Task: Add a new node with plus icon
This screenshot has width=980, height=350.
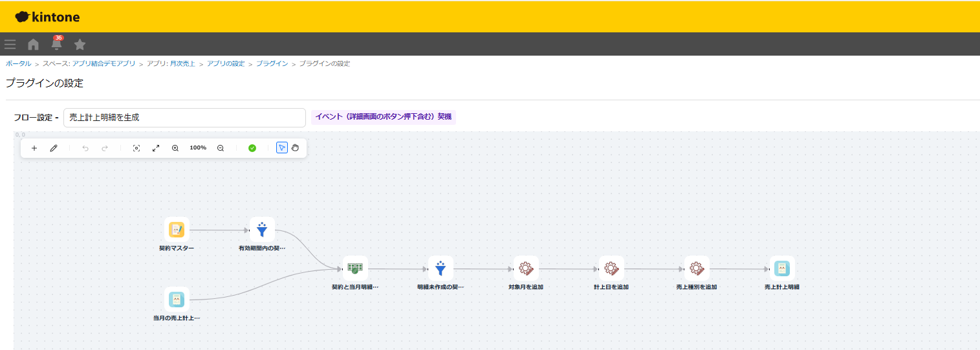Action: (x=34, y=148)
